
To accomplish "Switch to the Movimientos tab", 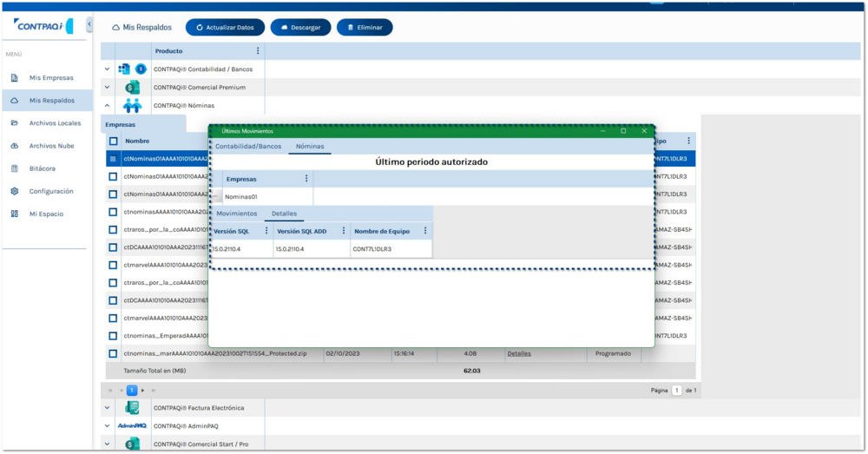I will coord(236,214).
